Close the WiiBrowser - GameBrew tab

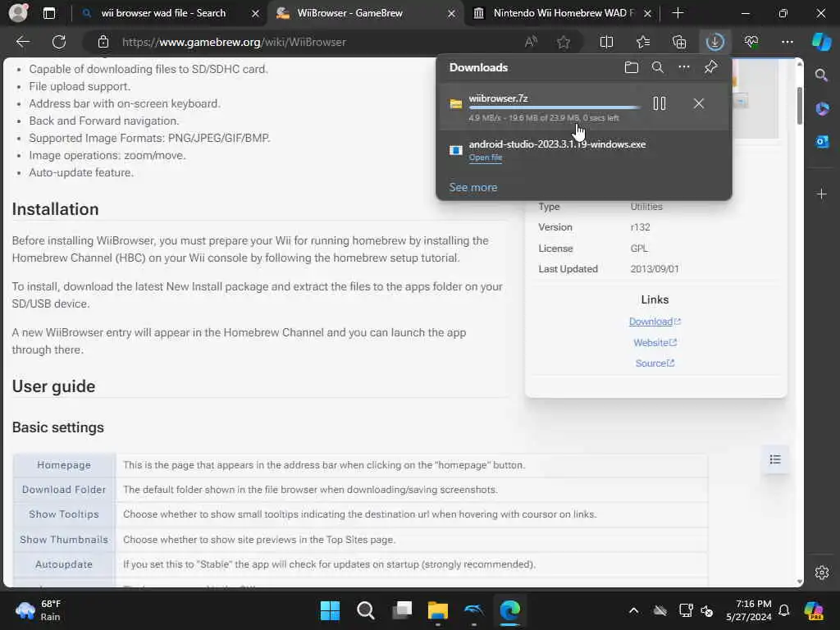coord(451,13)
